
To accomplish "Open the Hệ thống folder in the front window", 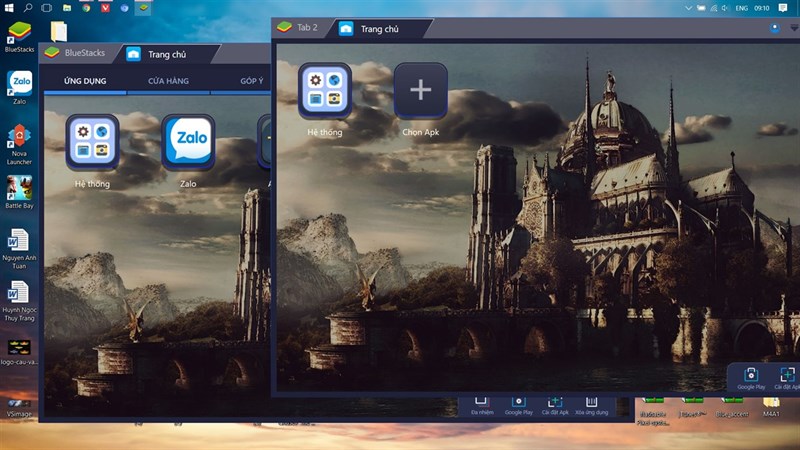I will pyautogui.click(x=324, y=91).
